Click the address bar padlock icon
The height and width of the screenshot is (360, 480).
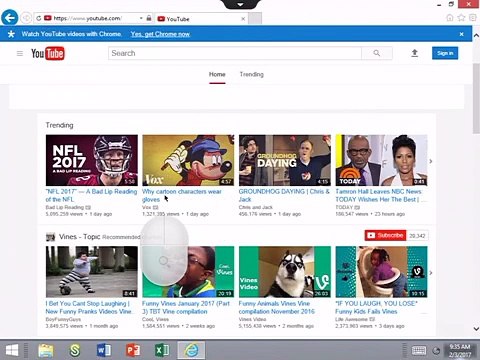point(149,18)
